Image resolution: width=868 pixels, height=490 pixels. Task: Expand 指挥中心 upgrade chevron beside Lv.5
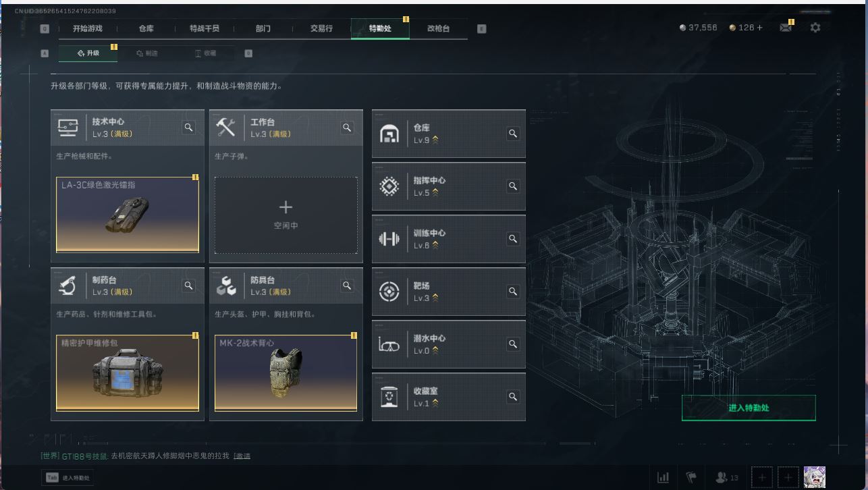click(x=435, y=193)
